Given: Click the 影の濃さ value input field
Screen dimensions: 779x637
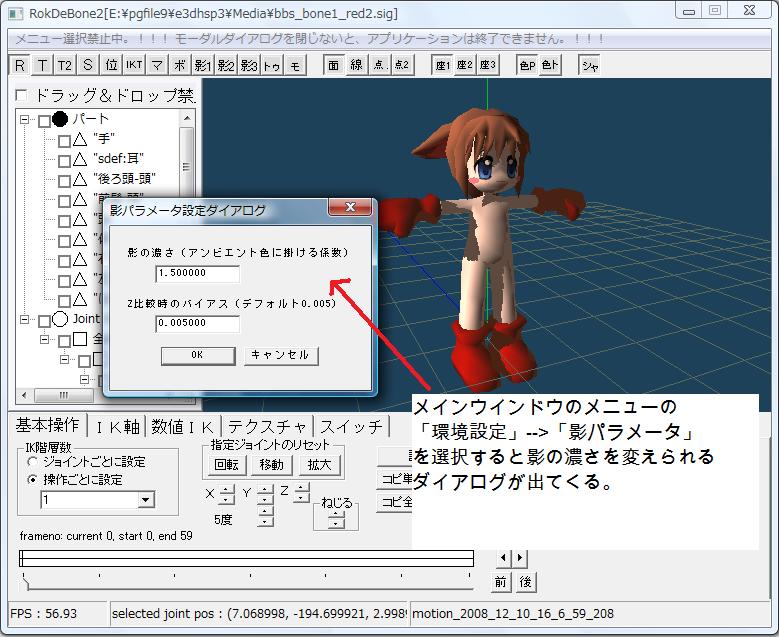Looking at the screenshot, I should (197, 273).
